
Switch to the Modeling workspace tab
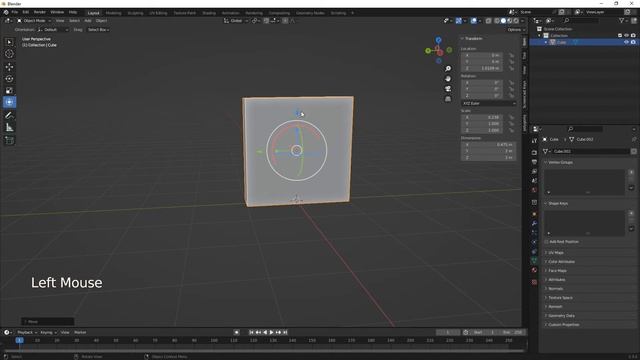click(113, 13)
